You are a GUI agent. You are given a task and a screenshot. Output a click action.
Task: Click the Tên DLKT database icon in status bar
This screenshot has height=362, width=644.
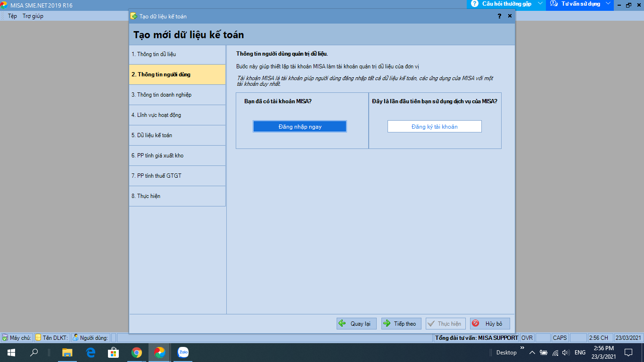[x=38, y=337]
